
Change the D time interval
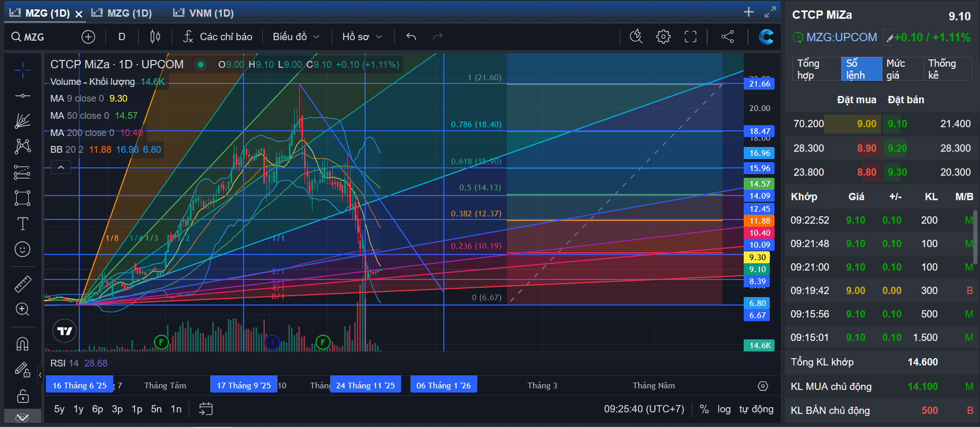point(122,37)
